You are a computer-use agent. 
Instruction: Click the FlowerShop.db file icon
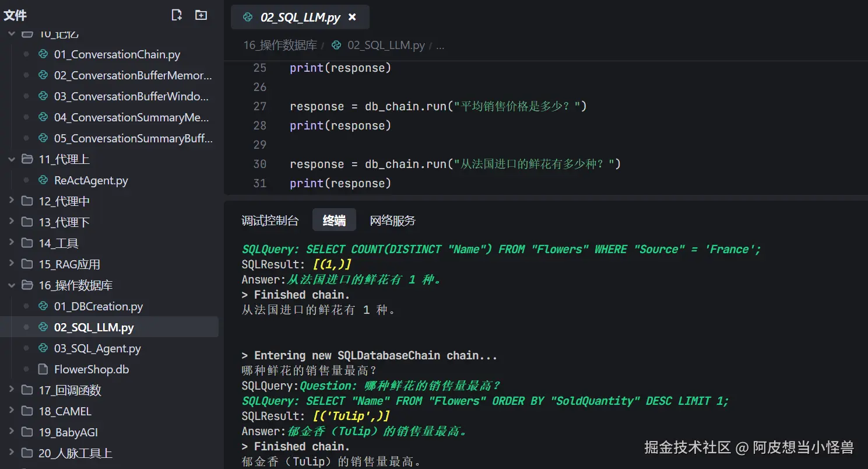click(43, 369)
